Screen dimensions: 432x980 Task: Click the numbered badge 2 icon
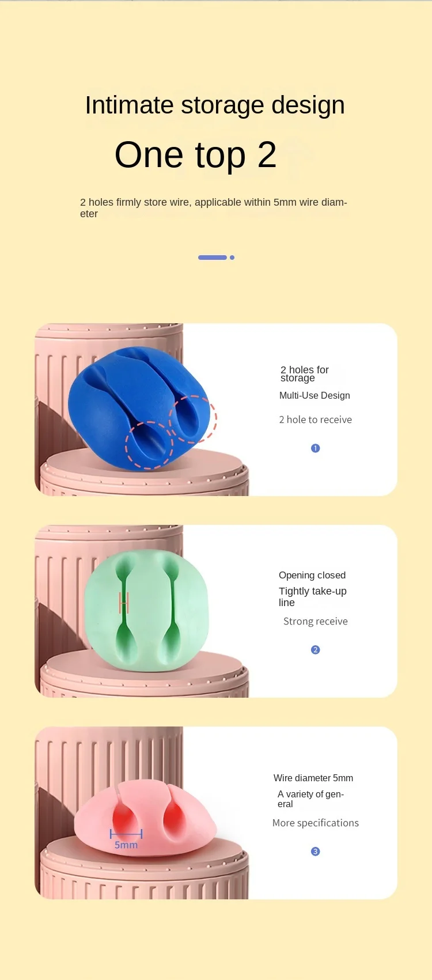click(x=315, y=650)
